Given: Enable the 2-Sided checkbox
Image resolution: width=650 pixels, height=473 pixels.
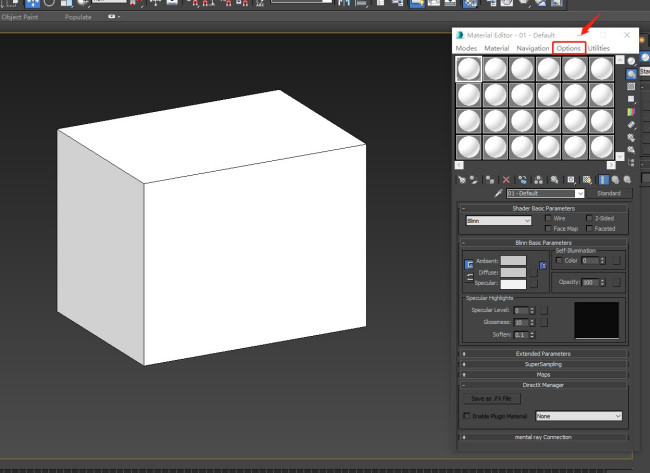Looking at the screenshot, I should (x=589, y=218).
